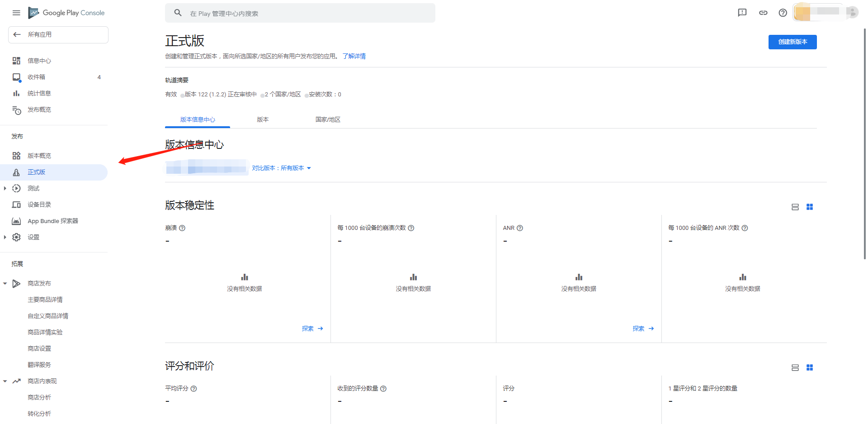Collapse the 商店发布 sidebar section

5,283
